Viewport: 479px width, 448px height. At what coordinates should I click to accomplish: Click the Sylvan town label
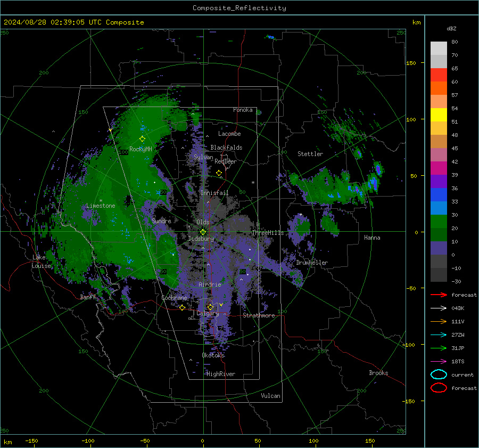tap(203, 157)
